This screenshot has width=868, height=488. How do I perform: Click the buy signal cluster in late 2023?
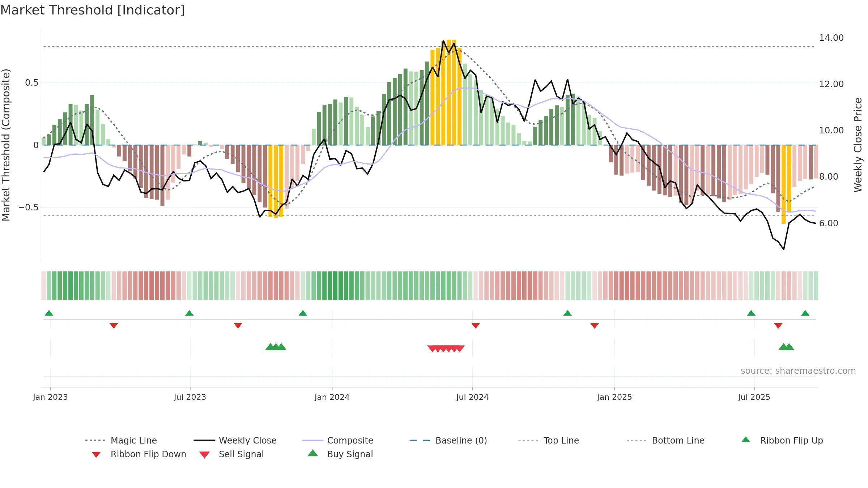276,347
